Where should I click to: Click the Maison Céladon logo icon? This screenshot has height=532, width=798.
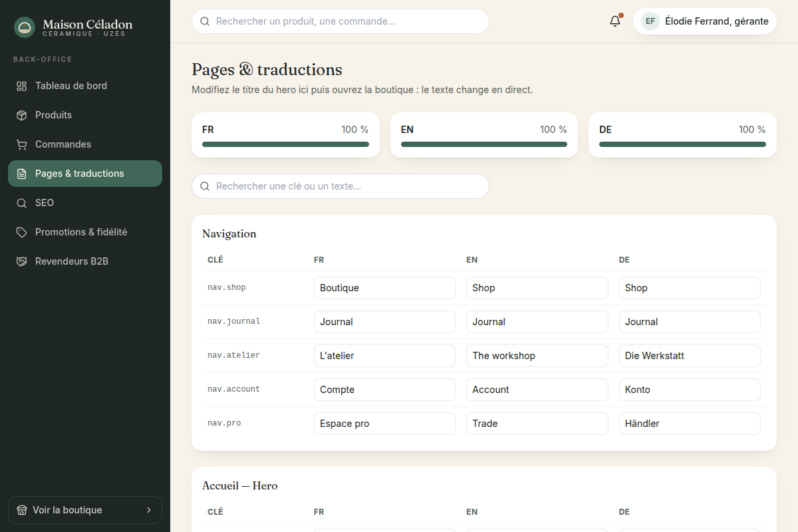pos(25,27)
